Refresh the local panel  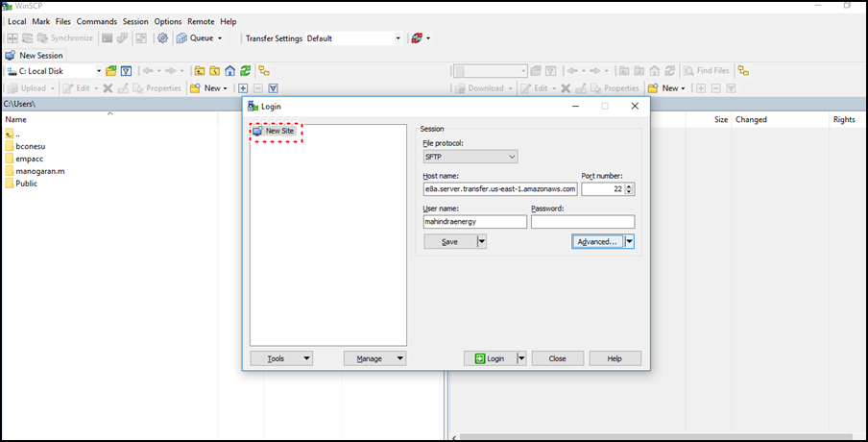point(245,71)
